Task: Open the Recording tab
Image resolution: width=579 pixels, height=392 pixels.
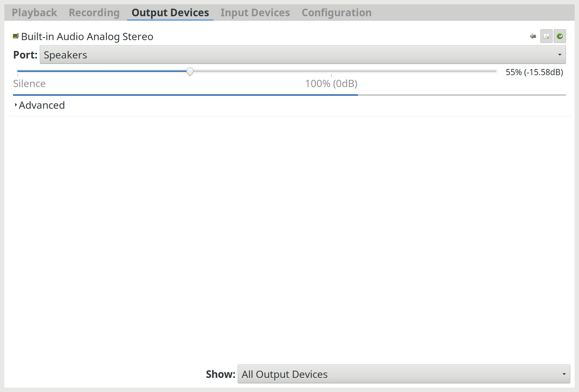Action: (94, 13)
